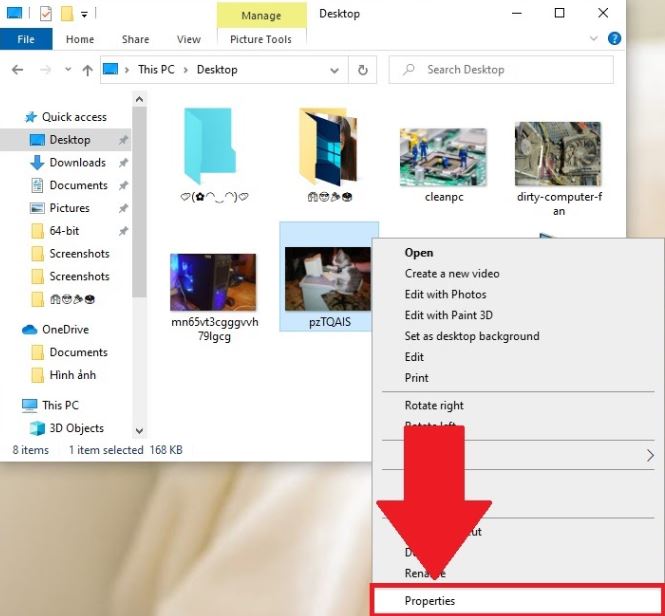
Task: Choose Edit with Paint 3D
Action: (x=449, y=315)
